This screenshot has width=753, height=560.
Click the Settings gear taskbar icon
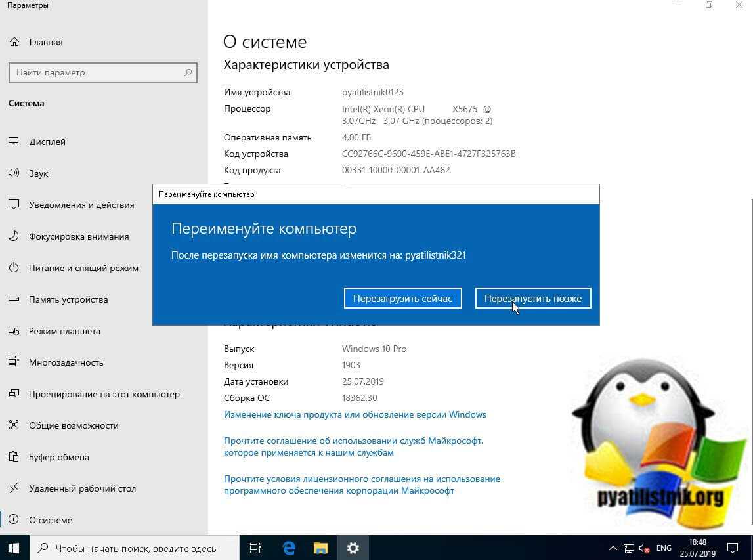click(x=353, y=548)
